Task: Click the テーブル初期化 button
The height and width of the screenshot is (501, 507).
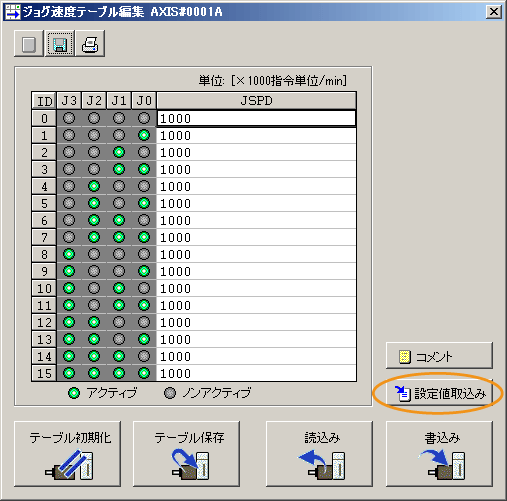Action: click(x=67, y=454)
